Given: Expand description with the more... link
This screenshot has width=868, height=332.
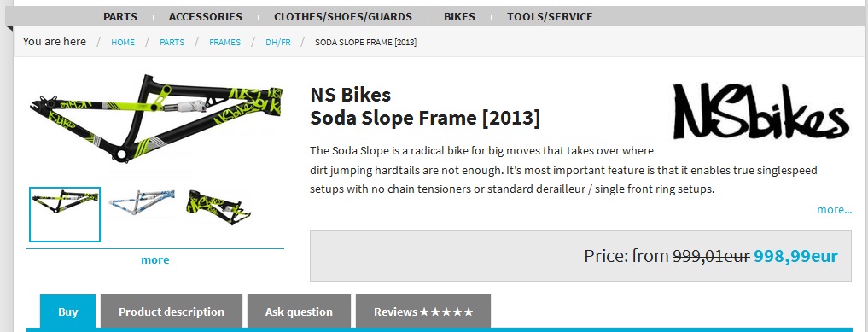Looking at the screenshot, I should pos(834,210).
